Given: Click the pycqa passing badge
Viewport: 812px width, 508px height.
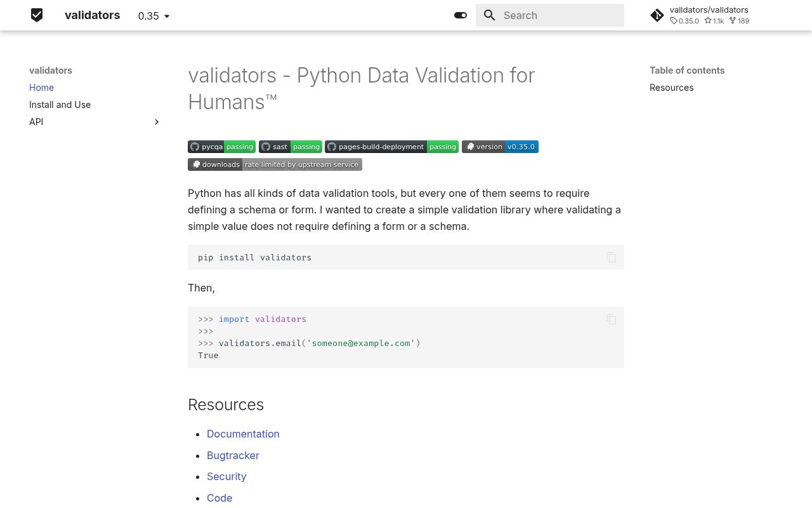Looking at the screenshot, I should coord(221,147).
